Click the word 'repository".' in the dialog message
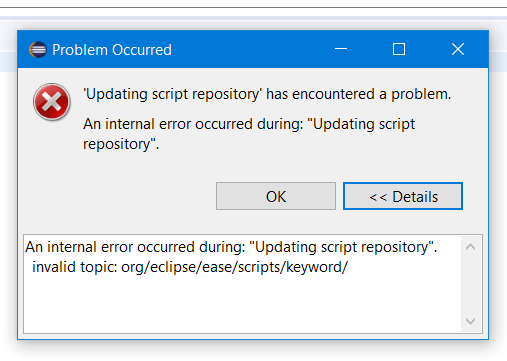Image resolution: width=507 pixels, height=361 pixels. 121,144
